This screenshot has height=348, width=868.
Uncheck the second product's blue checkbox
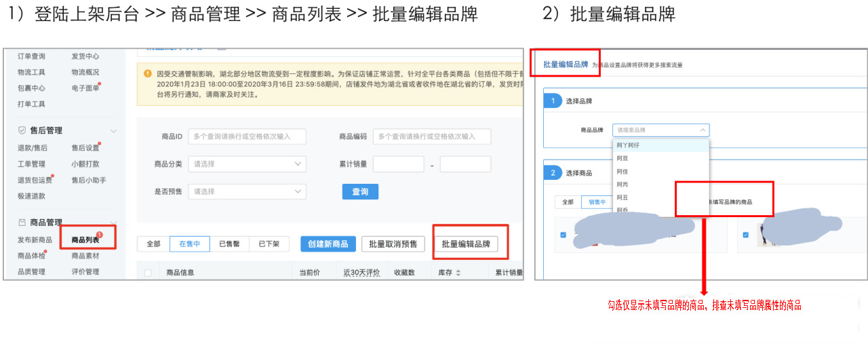[746, 235]
